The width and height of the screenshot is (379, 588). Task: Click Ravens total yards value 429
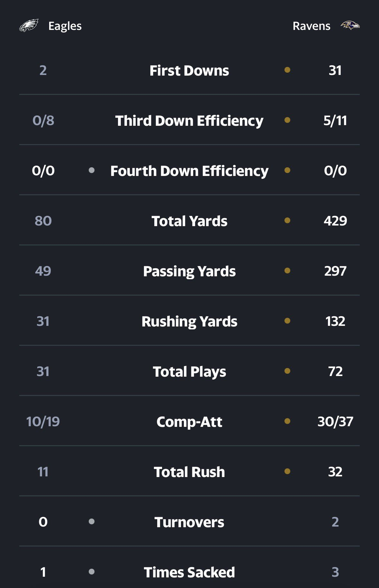coord(335,221)
